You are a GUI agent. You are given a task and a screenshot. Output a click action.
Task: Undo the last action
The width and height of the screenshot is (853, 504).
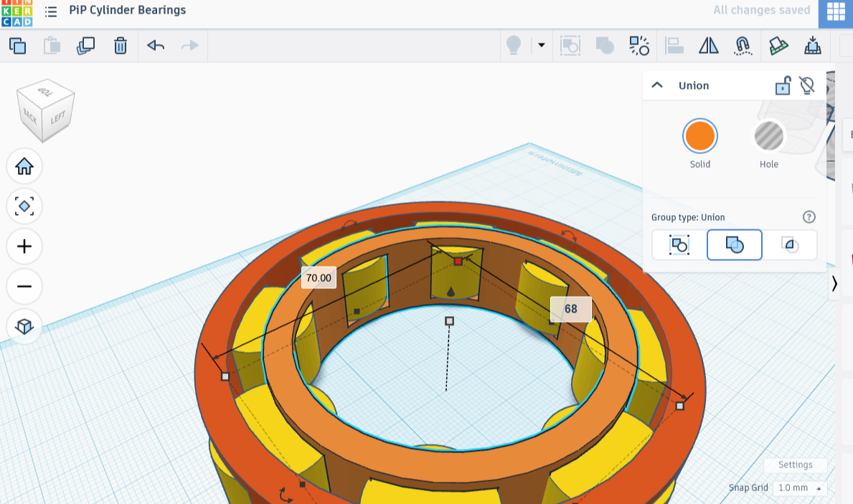pyautogui.click(x=156, y=46)
